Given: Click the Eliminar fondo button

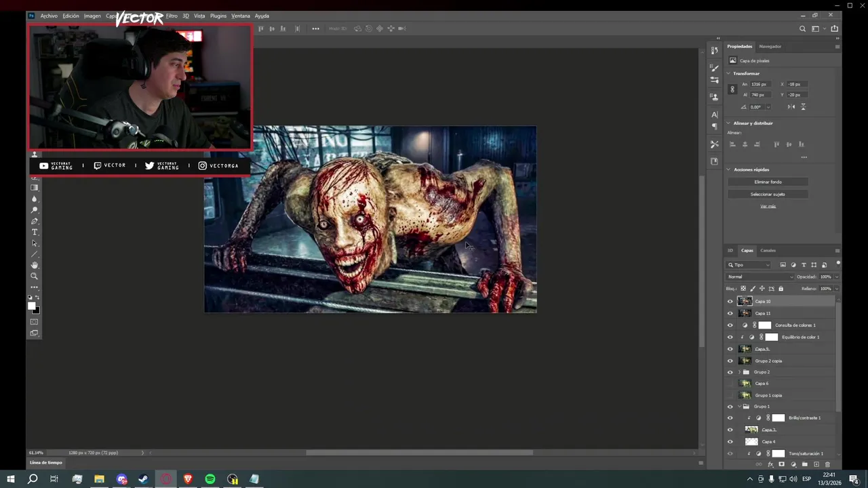Looking at the screenshot, I should (x=768, y=182).
